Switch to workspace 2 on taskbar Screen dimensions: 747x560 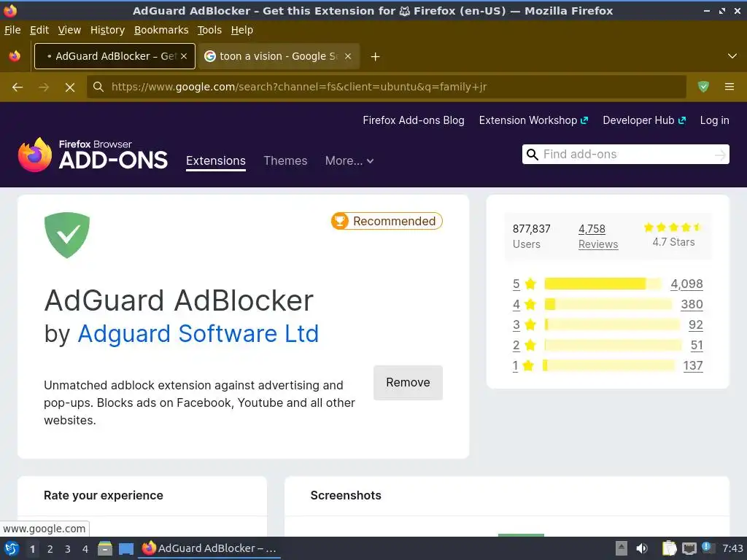coord(50,549)
